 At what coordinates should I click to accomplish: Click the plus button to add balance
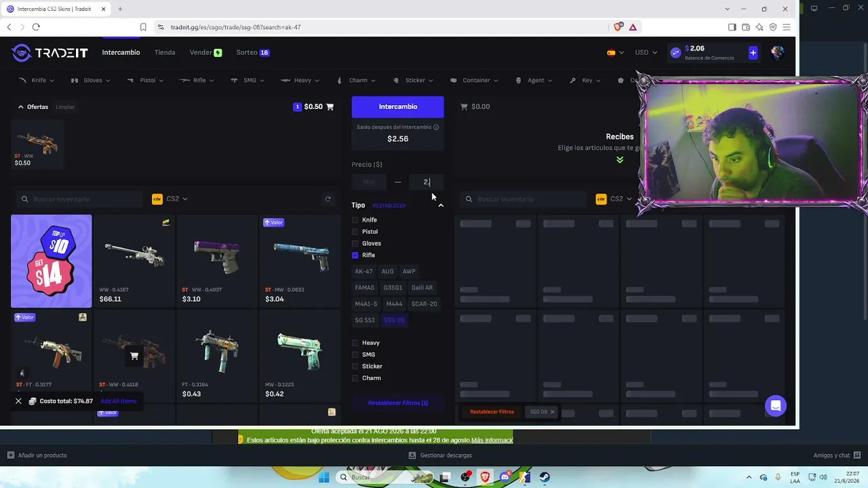point(753,52)
